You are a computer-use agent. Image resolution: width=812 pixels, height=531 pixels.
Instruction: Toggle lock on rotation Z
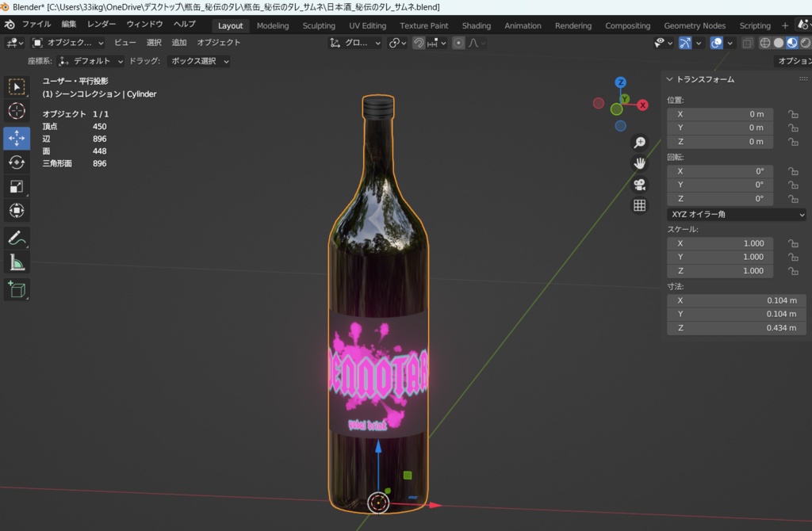click(793, 199)
